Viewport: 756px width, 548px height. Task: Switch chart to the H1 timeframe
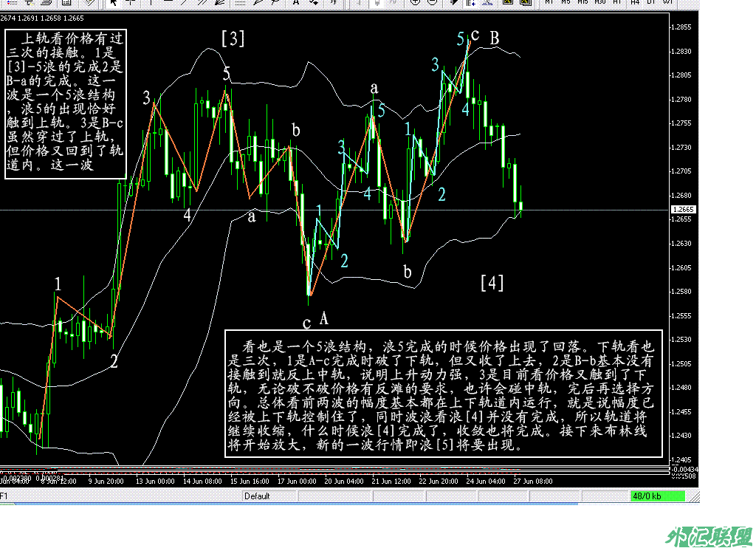[x=617, y=2]
